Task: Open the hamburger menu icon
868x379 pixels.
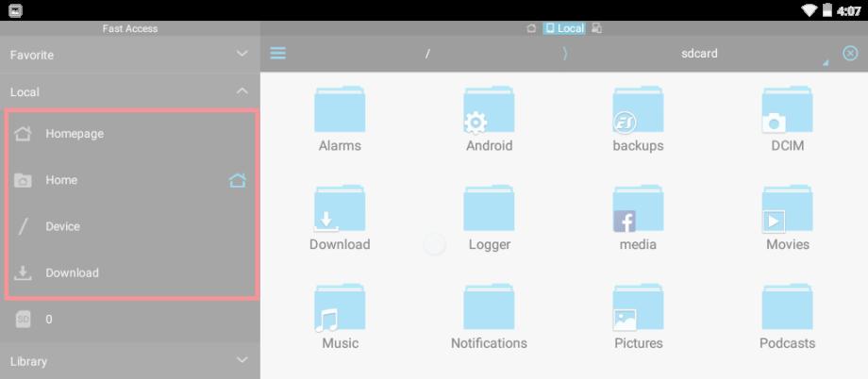Action: click(278, 53)
